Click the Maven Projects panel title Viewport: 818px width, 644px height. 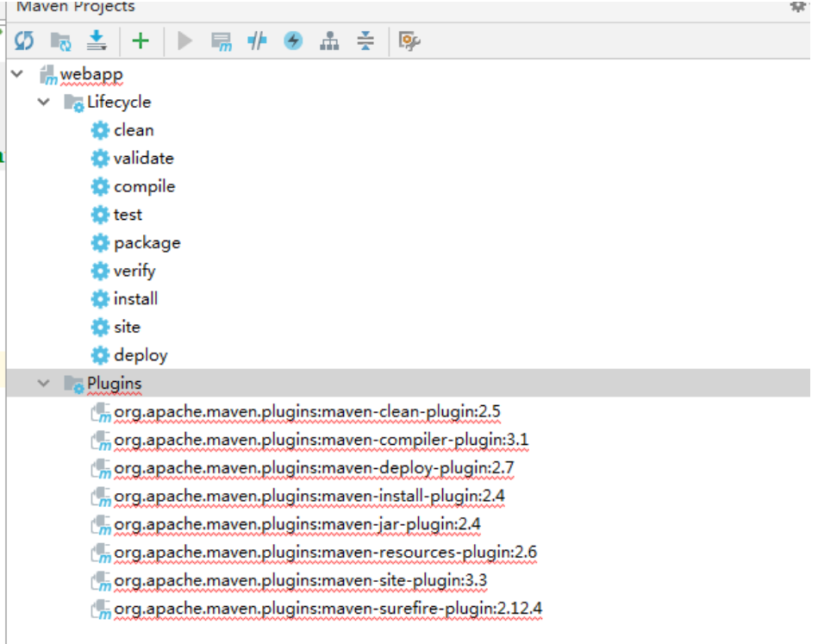tap(76, 6)
